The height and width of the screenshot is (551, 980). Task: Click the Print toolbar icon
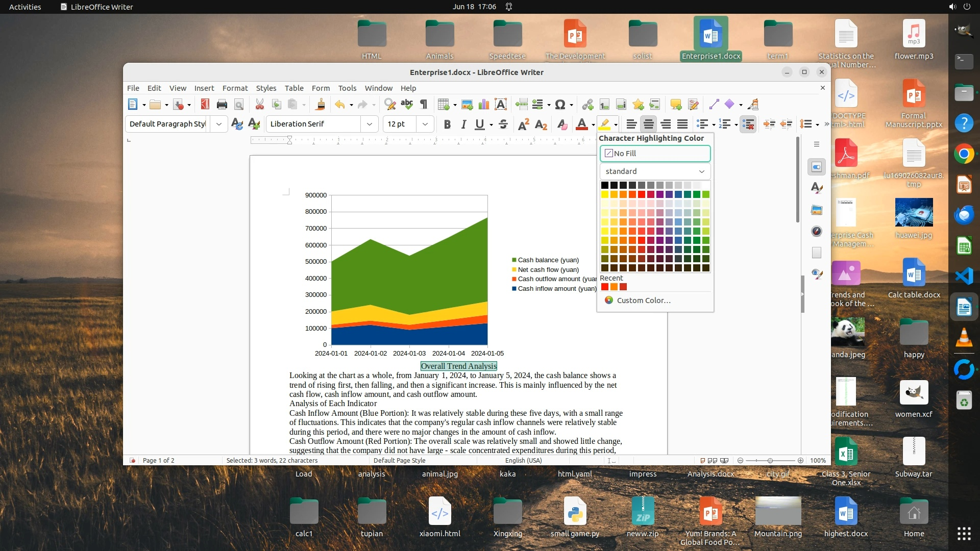222,105
